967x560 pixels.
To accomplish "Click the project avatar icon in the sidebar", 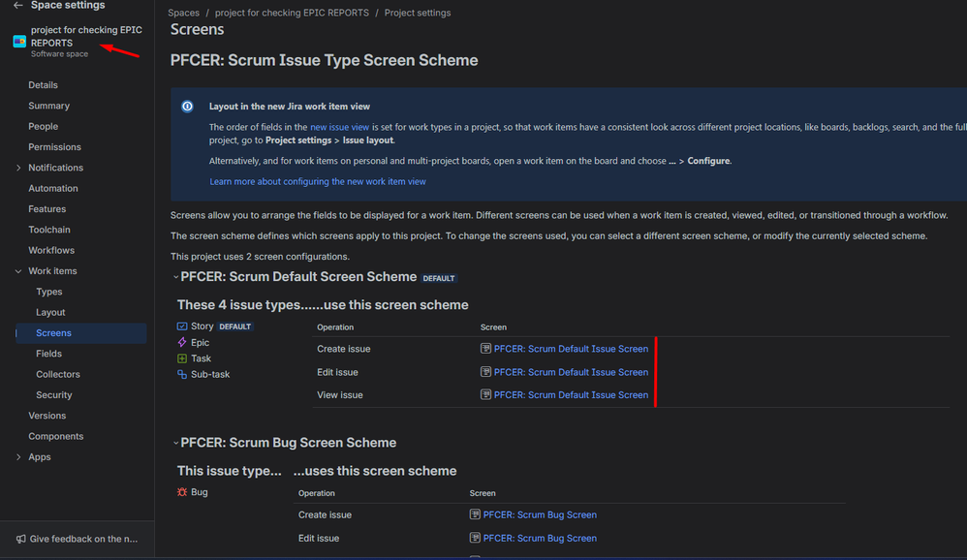I will [17, 42].
